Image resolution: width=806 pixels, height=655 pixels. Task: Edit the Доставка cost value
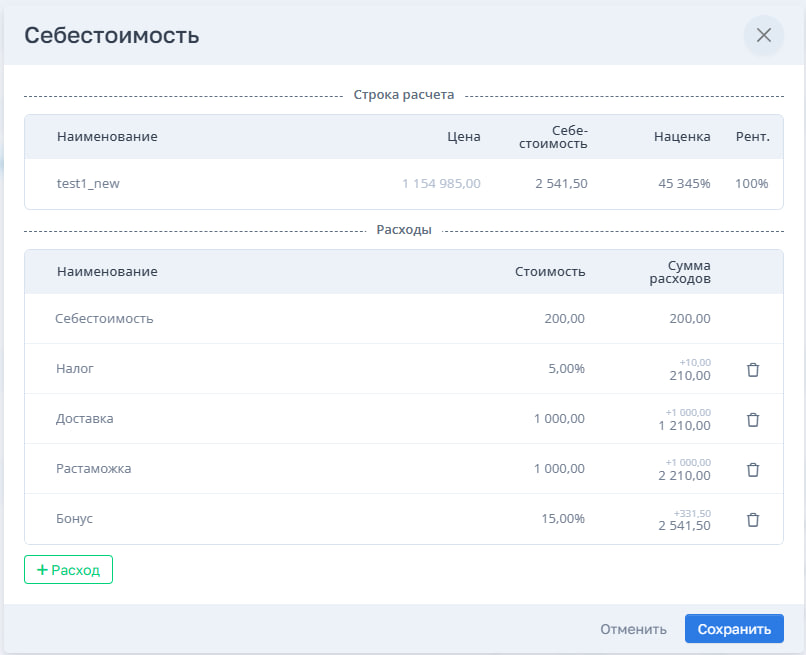click(559, 419)
